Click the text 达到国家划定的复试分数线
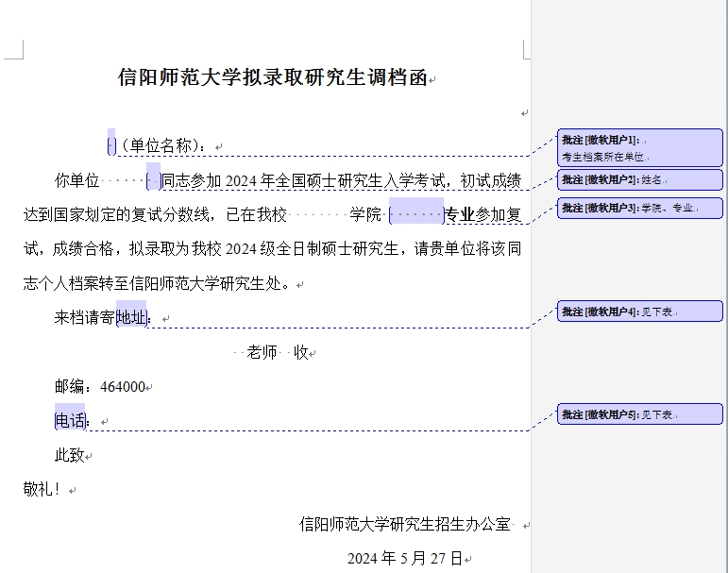This screenshot has width=728, height=573. [116, 214]
